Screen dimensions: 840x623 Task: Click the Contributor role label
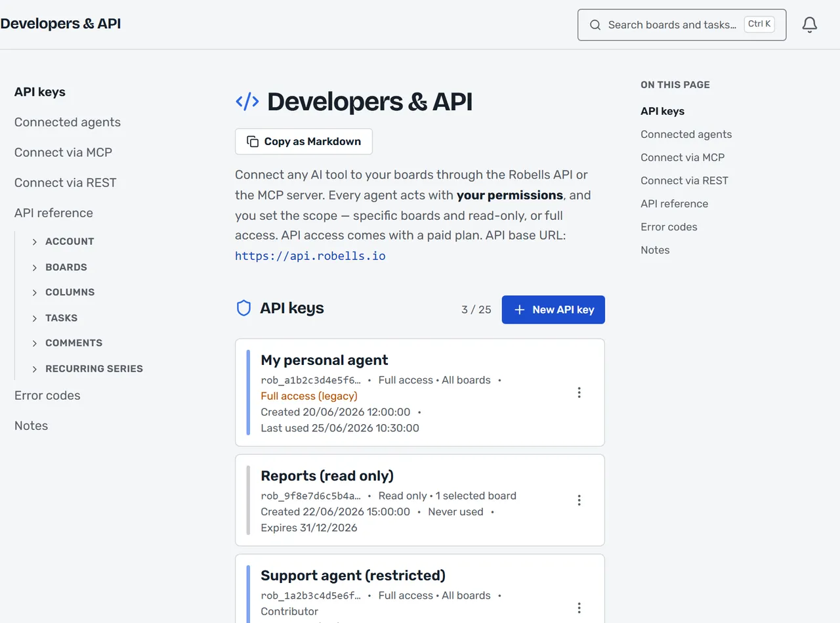[289, 611]
